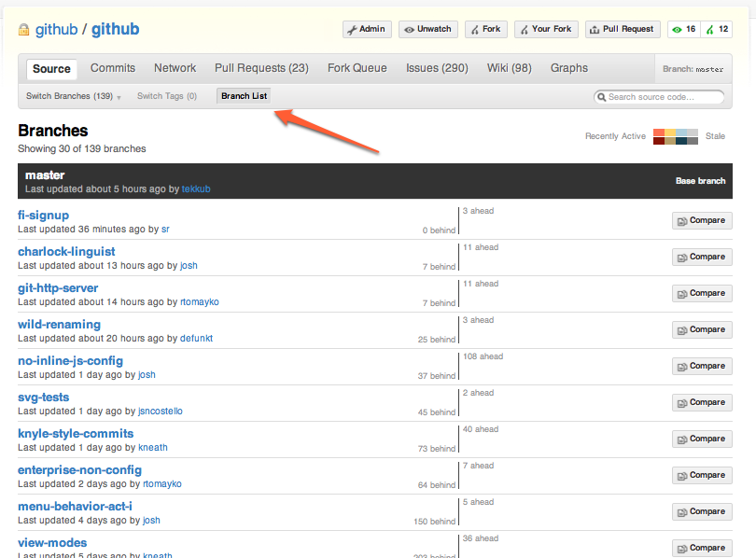Click 'Showing 30 of 139 branches' text
This screenshot has height=558, width=756.
(x=82, y=149)
